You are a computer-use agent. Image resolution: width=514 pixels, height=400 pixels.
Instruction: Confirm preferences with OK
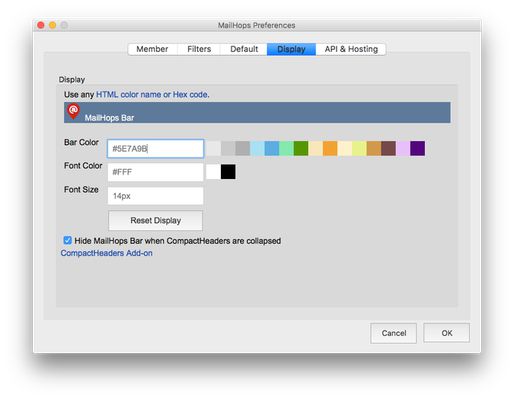[x=447, y=333]
